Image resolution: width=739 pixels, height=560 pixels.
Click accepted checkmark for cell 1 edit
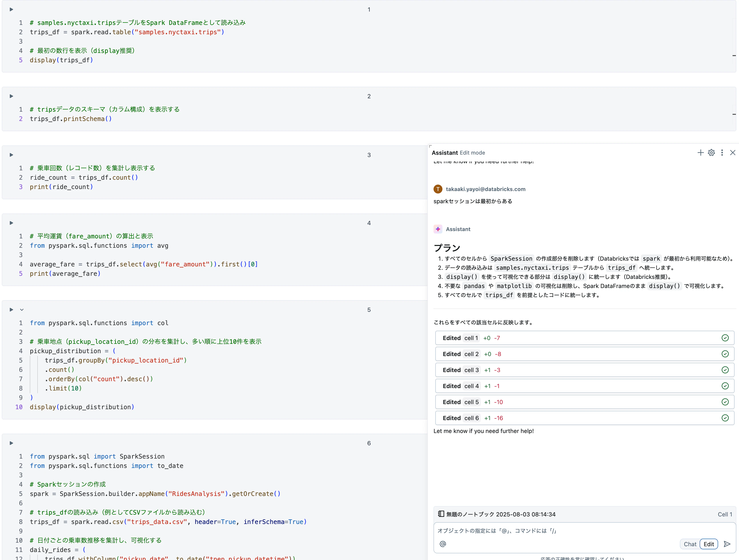click(x=725, y=338)
